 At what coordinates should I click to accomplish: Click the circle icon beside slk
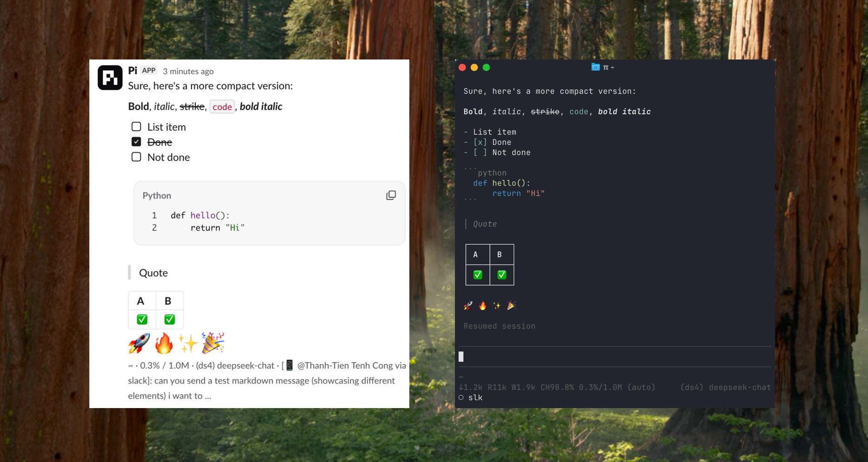pos(461,397)
